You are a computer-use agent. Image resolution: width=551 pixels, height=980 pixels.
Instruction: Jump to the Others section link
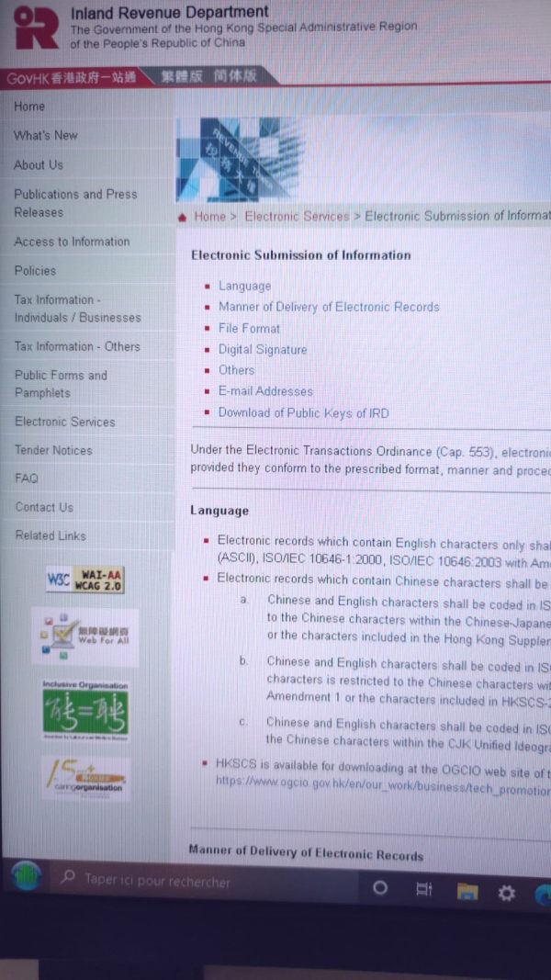point(236,370)
